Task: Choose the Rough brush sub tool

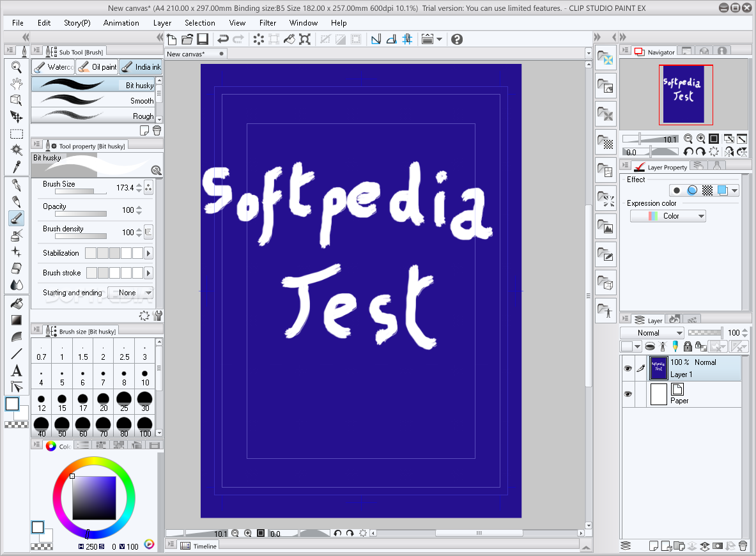Action: [93, 116]
